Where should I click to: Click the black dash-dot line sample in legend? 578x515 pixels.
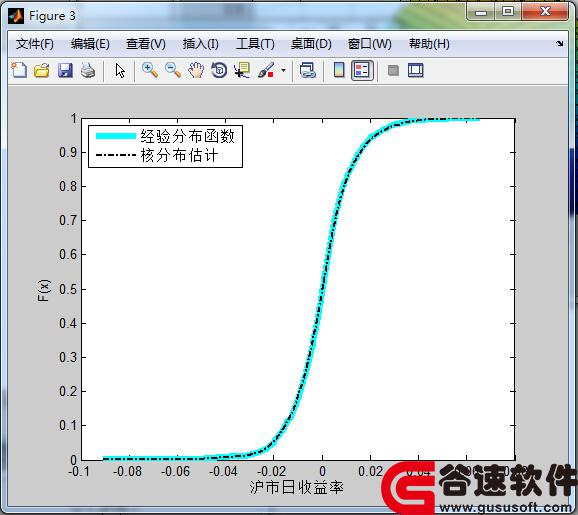(x=116, y=155)
